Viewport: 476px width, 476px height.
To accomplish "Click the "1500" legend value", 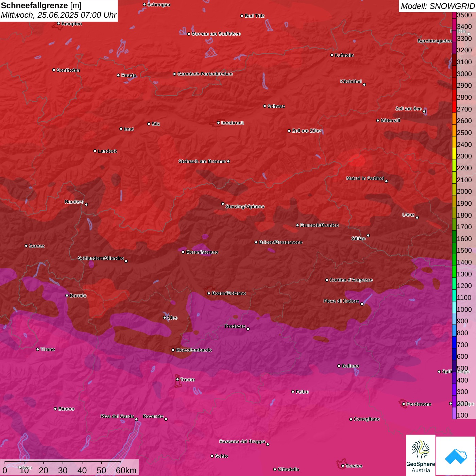I will [464, 251].
